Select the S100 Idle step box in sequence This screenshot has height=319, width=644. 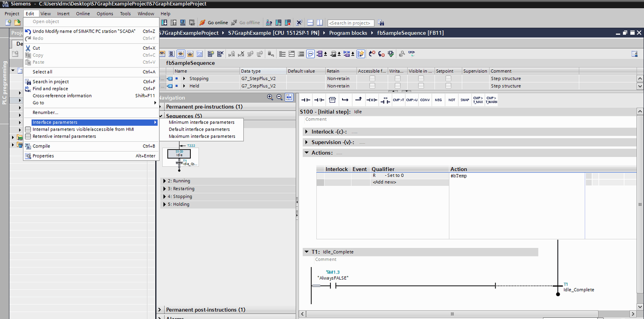click(179, 153)
